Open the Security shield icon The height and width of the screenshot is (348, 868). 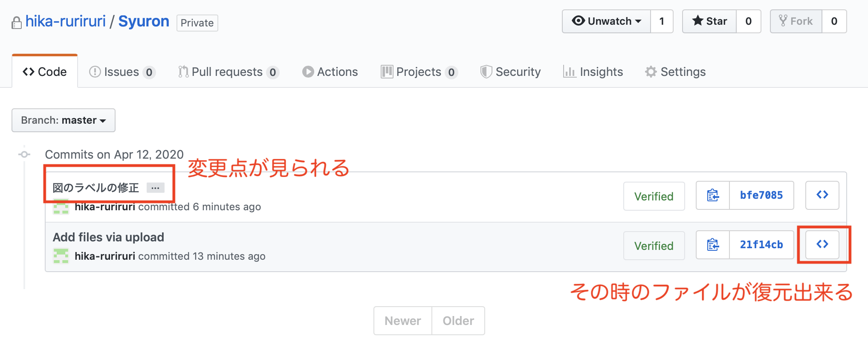tap(486, 72)
